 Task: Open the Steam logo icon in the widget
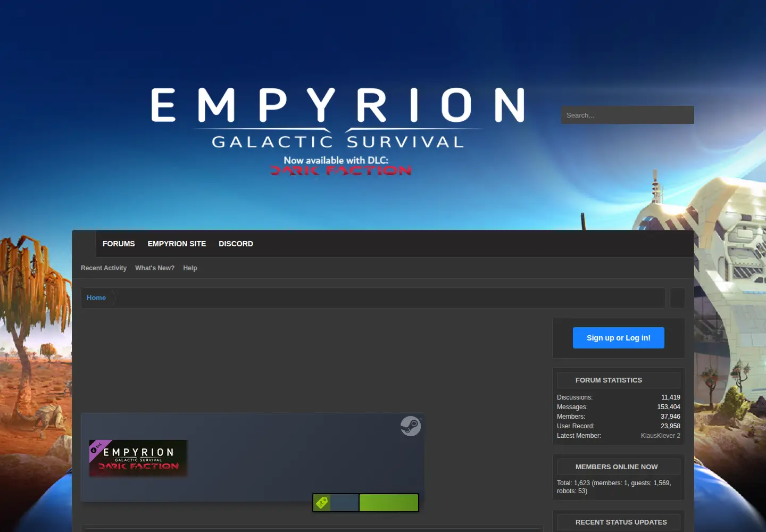(x=411, y=426)
